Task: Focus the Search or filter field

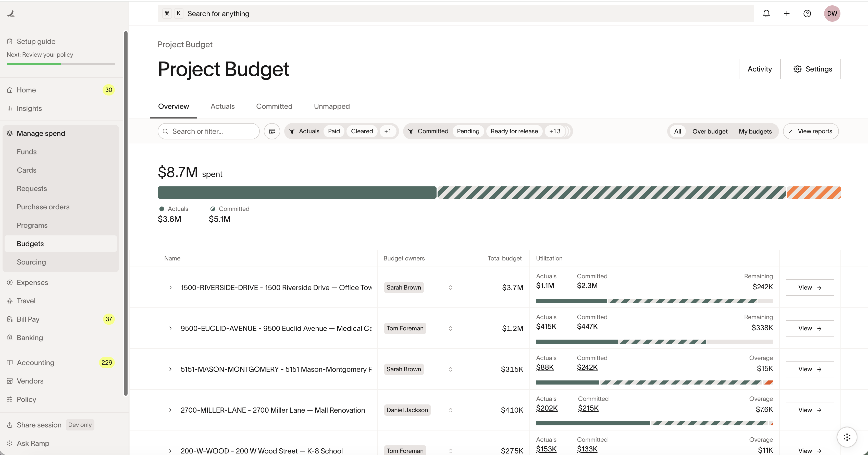Action: click(208, 131)
